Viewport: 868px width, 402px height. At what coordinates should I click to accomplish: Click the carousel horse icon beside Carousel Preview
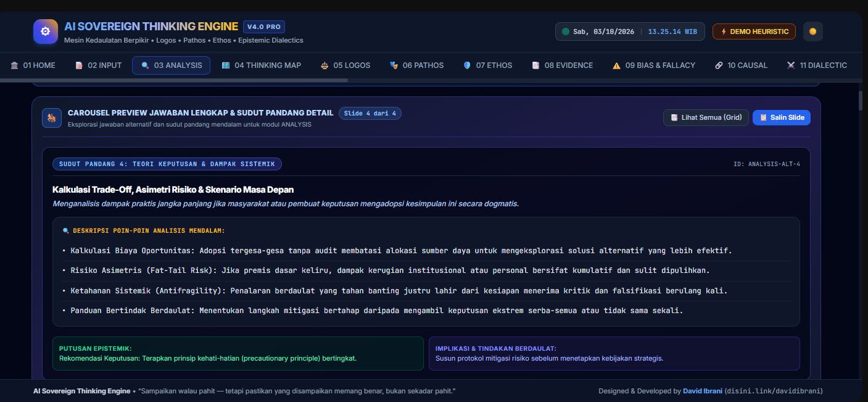(x=52, y=118)
